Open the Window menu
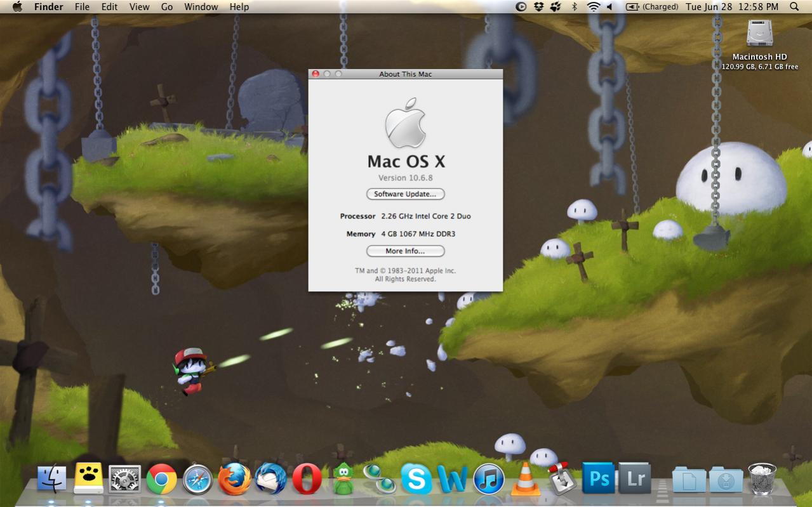 click(x=201, y=6)
